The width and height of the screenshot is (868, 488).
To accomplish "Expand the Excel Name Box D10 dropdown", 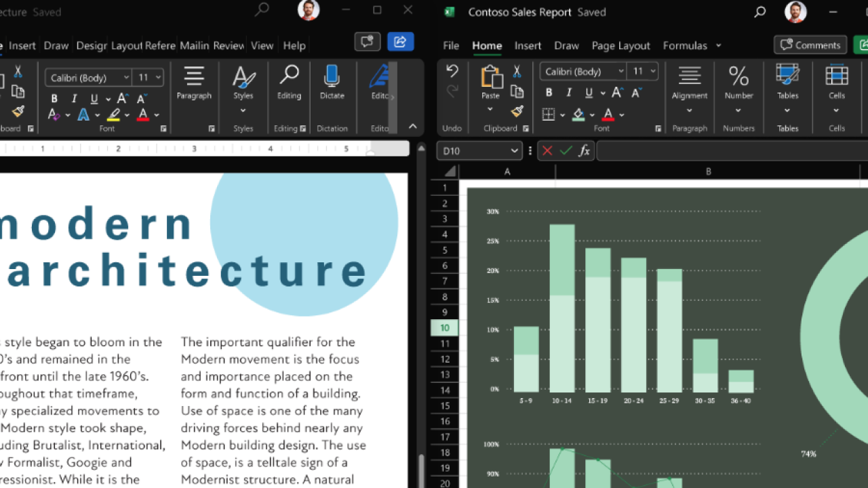I will pos(515,151).
